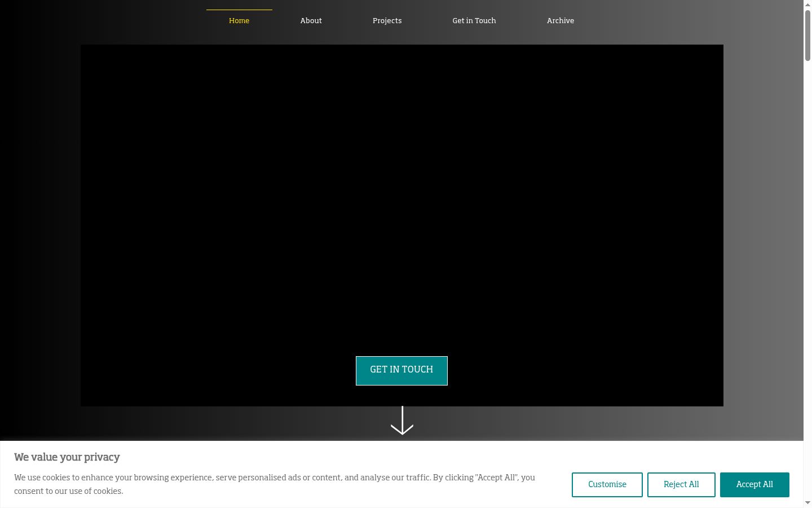Click the scrollbar down arrow
This screenshot has width=812, height=508.
pos(807,503)
